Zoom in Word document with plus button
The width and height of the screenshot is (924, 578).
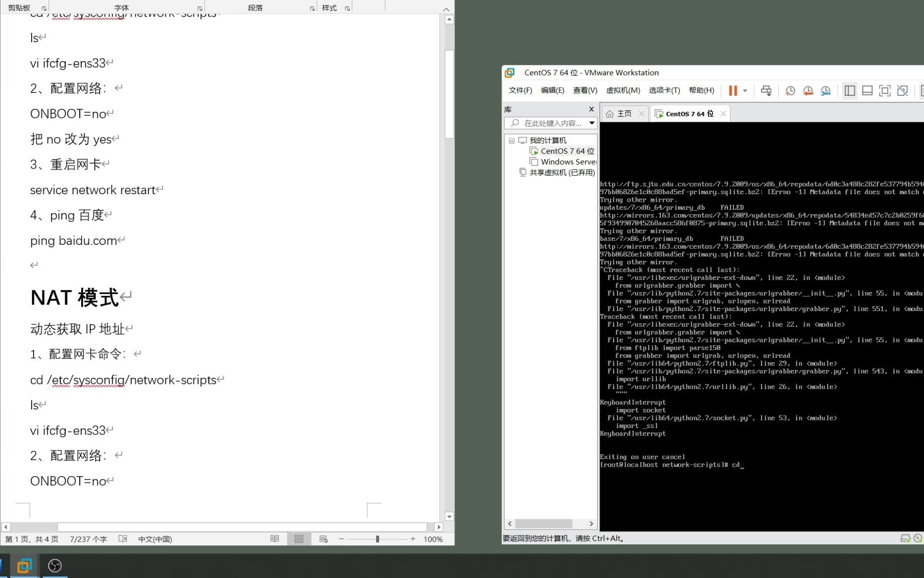413,539
